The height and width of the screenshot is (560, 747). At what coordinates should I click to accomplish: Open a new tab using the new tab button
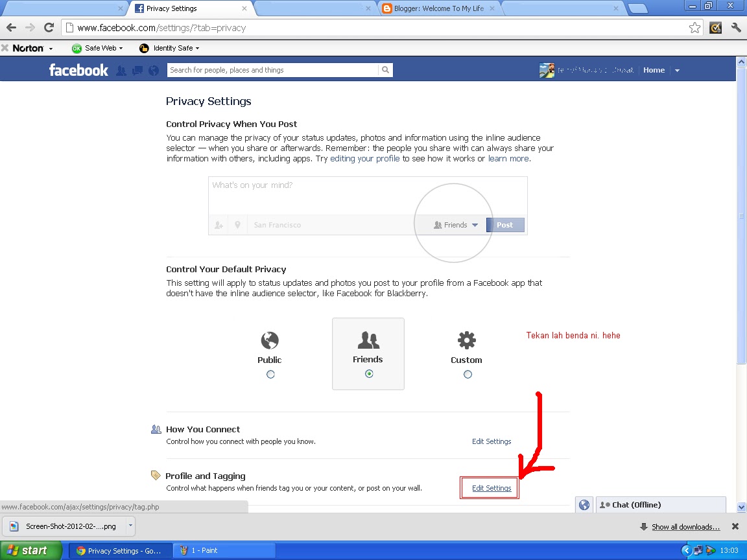637,8
